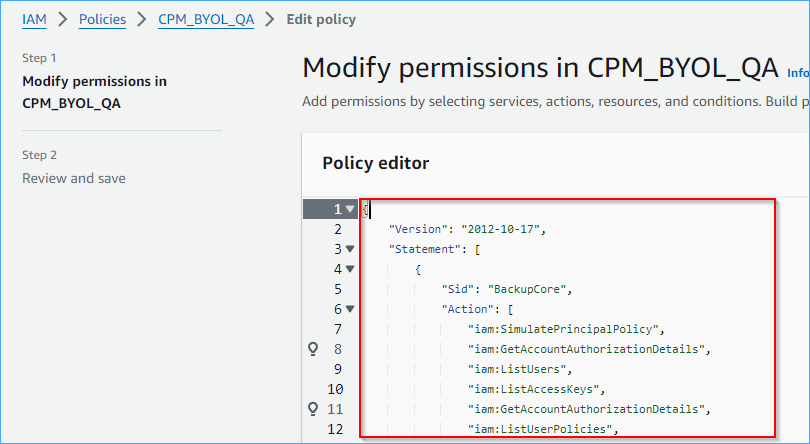Select Step 1 Modify permissions in CPM_BYOL_QA
Screen dimensions: 810x444
95,92
